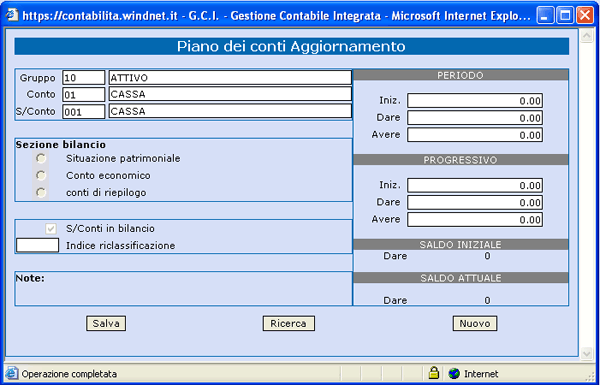Click the Periodo Dare amount field

(x=475, y=118)
